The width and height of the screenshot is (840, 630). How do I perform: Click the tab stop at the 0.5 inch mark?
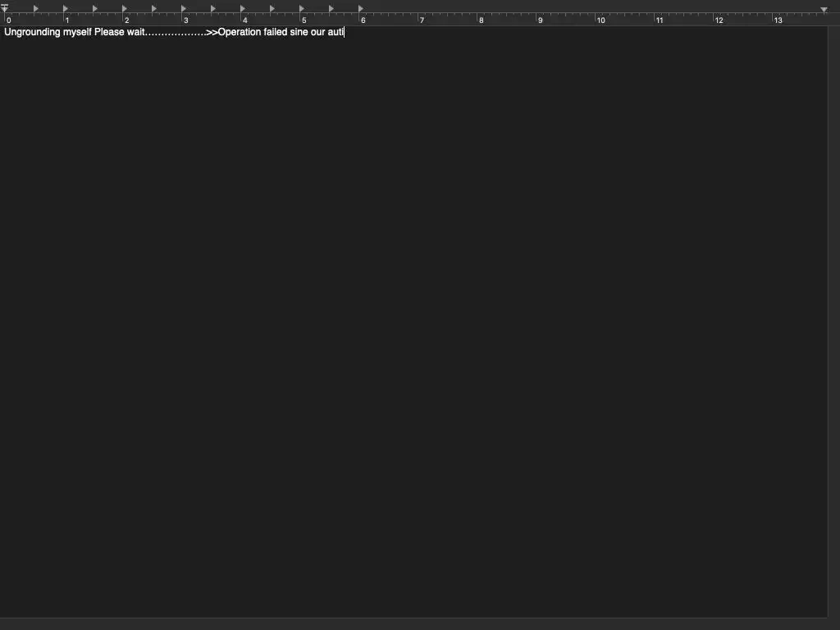coord(36,8)
